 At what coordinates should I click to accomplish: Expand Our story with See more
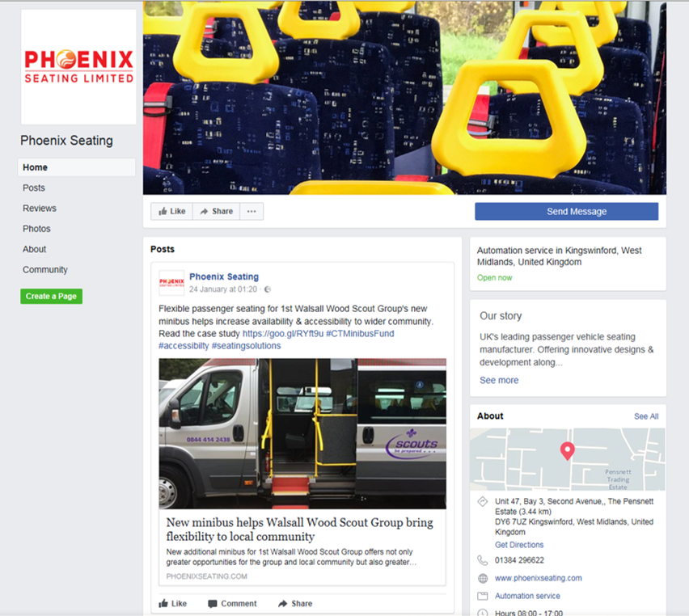(499, 380)
